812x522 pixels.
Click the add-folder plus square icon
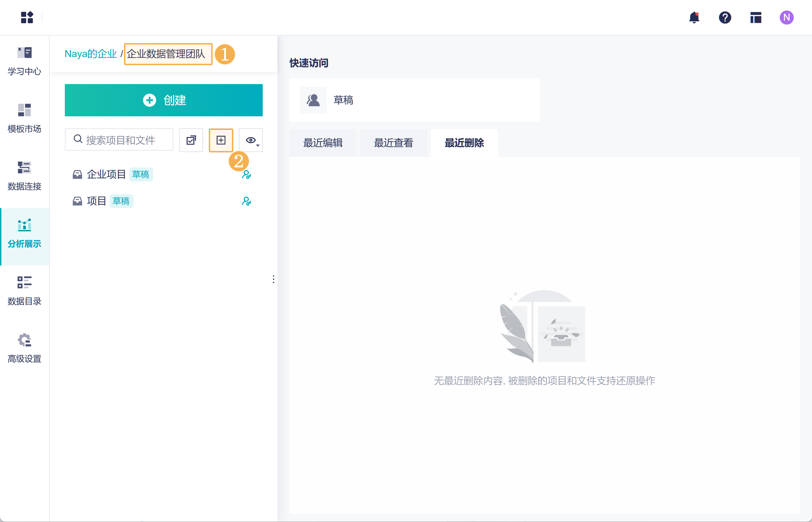[x=221, y=140]
